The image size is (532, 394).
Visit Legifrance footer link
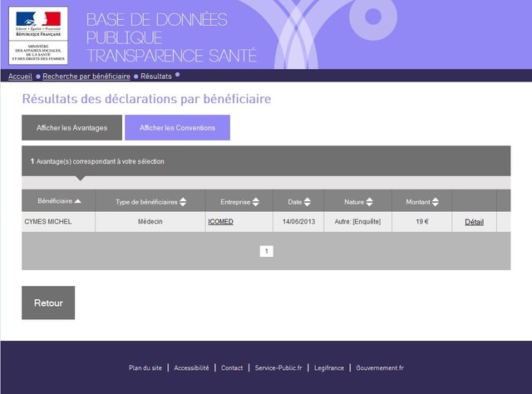click(329, 367)
